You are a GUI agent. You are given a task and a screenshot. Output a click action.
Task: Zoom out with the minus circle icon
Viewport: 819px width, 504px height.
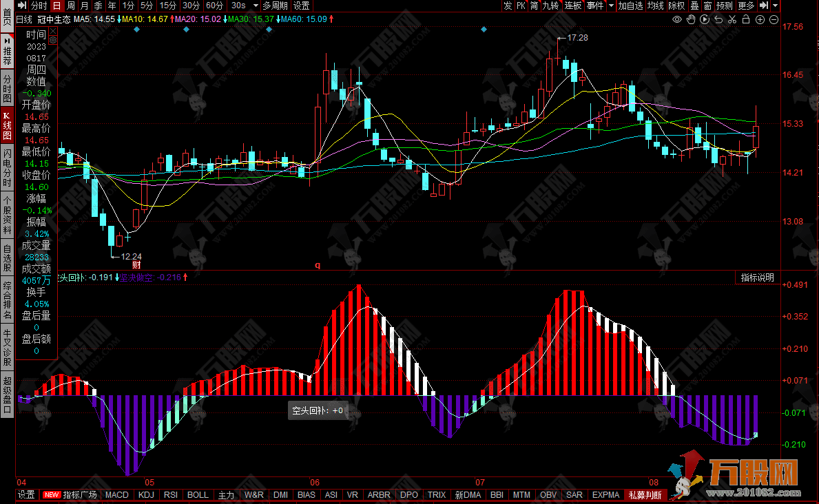(773, 19)
